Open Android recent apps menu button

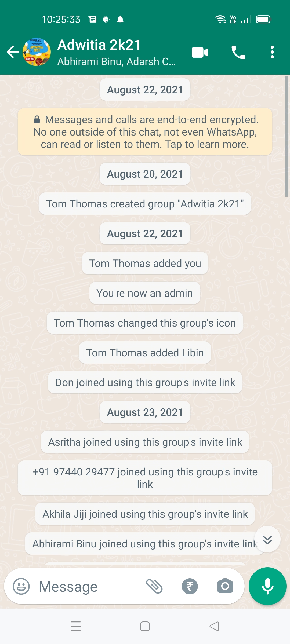click(76, 626)
